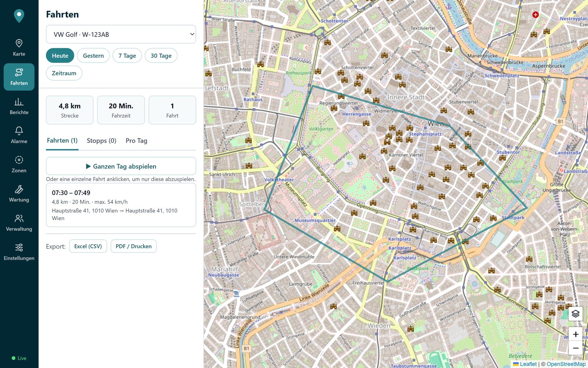Switch to Pro Tag tab
This screenshot has height=368, width=588.
pyautogui.click(x=136, y=141)
